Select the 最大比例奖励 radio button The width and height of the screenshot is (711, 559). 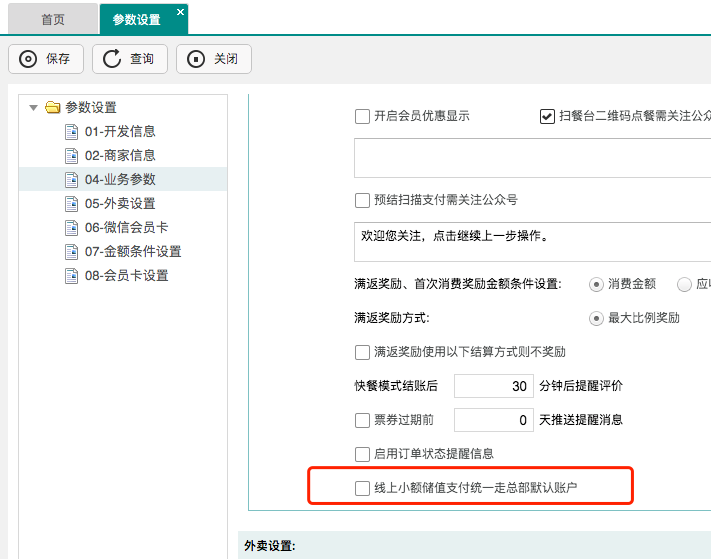(597, 318)
